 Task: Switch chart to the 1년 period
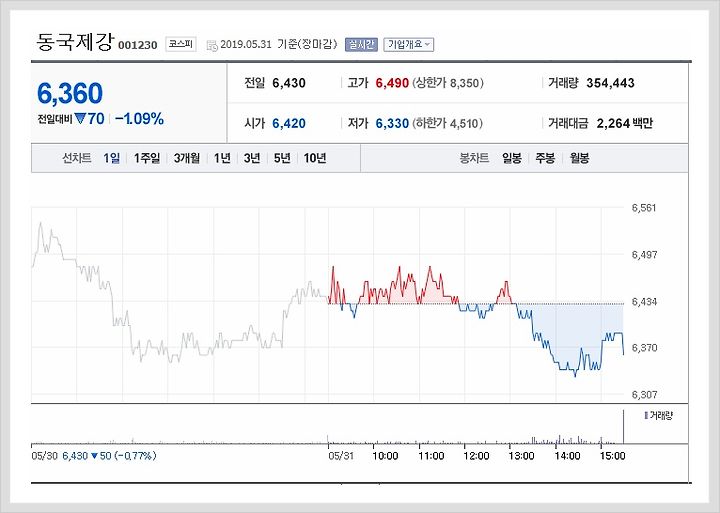click(x=222, y=158)
